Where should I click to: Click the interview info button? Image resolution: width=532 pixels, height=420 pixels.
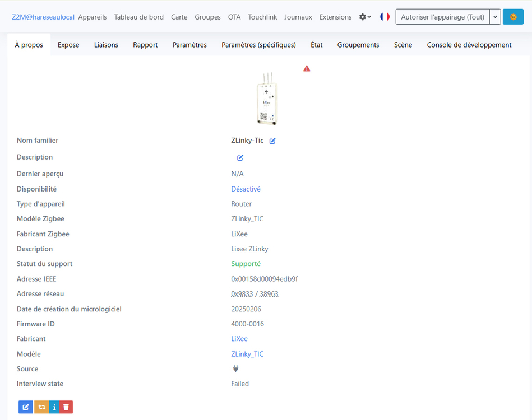[54, 407]
